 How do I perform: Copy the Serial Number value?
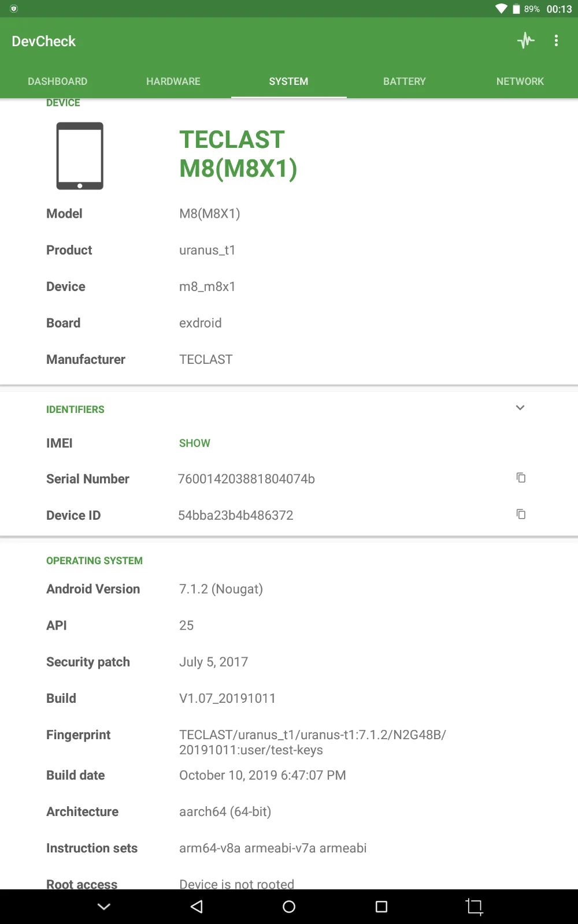[x=521, y=478]
